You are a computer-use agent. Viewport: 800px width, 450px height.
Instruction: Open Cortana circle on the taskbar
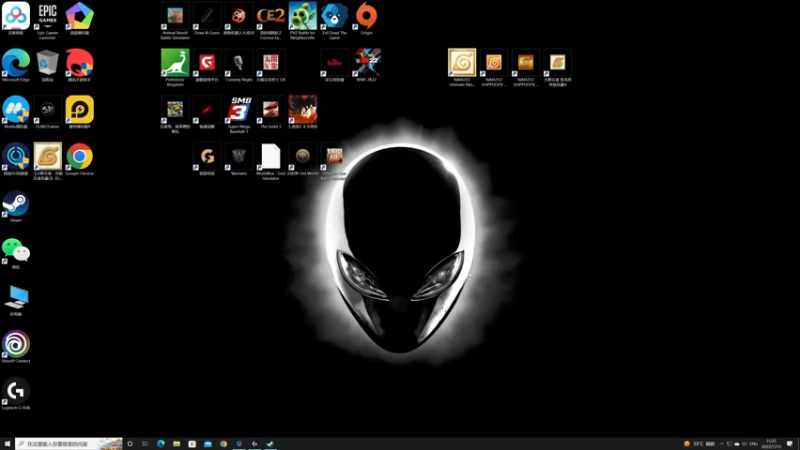(x=130, y=444)
